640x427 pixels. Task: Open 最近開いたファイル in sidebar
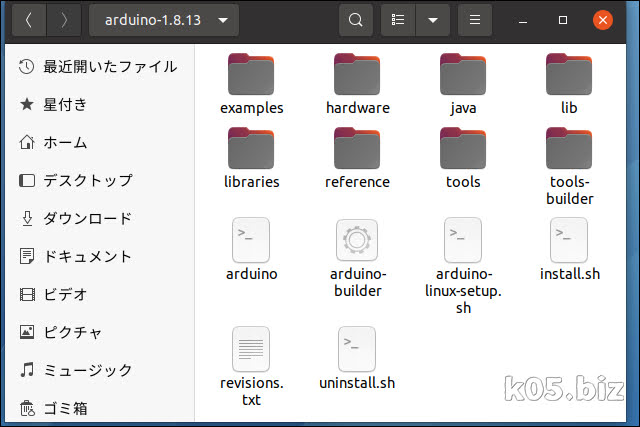[x=100, y=67]
